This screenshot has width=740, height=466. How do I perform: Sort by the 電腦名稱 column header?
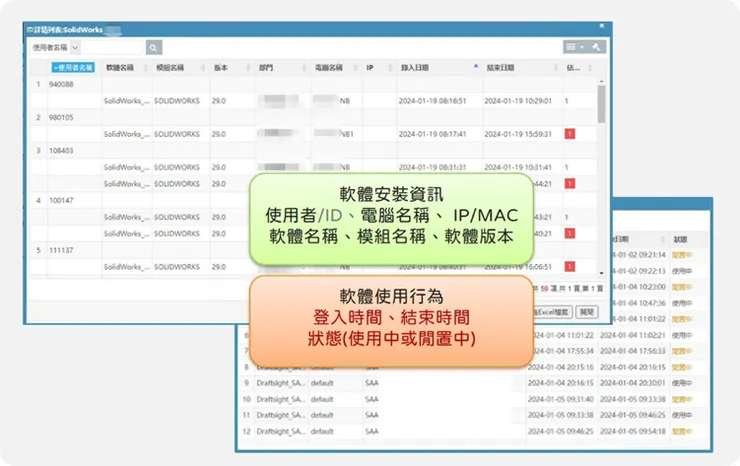click(329, 68)
